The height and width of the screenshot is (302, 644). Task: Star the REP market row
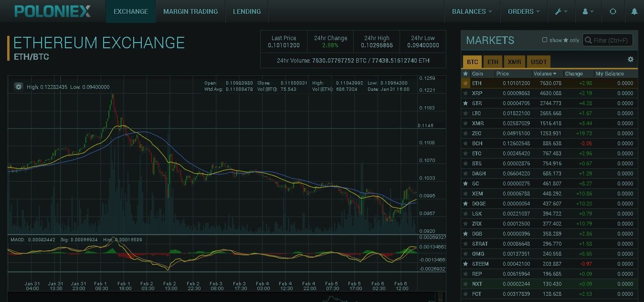[x=465, y=274]
